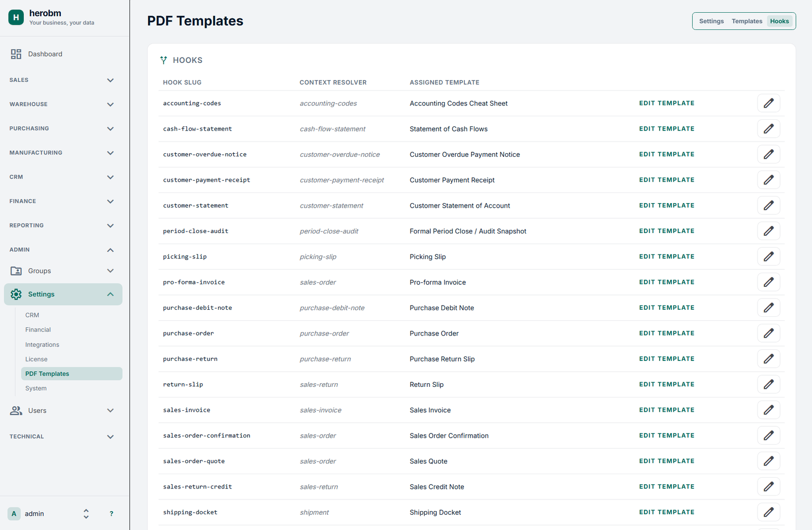The image size is (812, 530).
Task: Click the Context Resolver column header
Action: click(333, 82)
